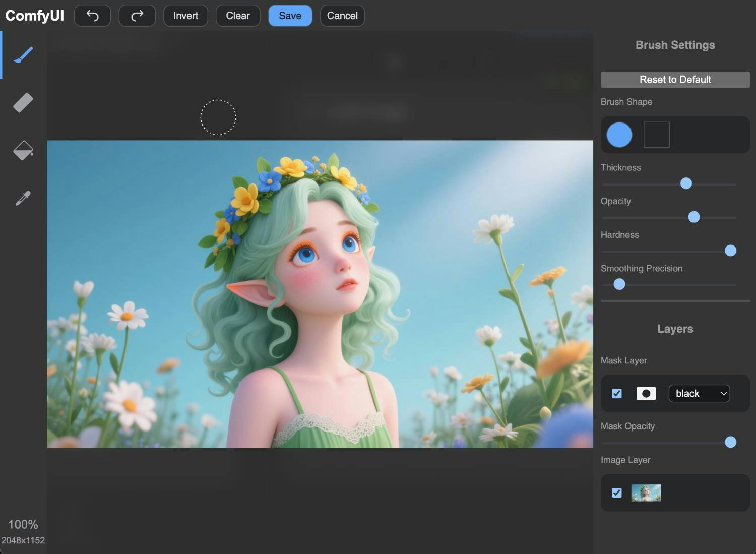This screenshot has width=756, height=554.
Task: Click the Redo arrow icon
Action: (137, 16)
